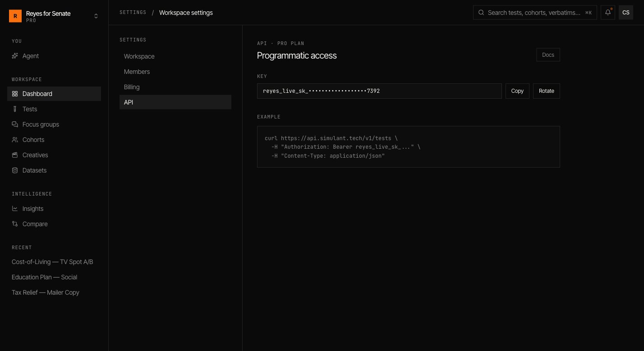Select the API settings tab
644x351 pixels.
175,102
